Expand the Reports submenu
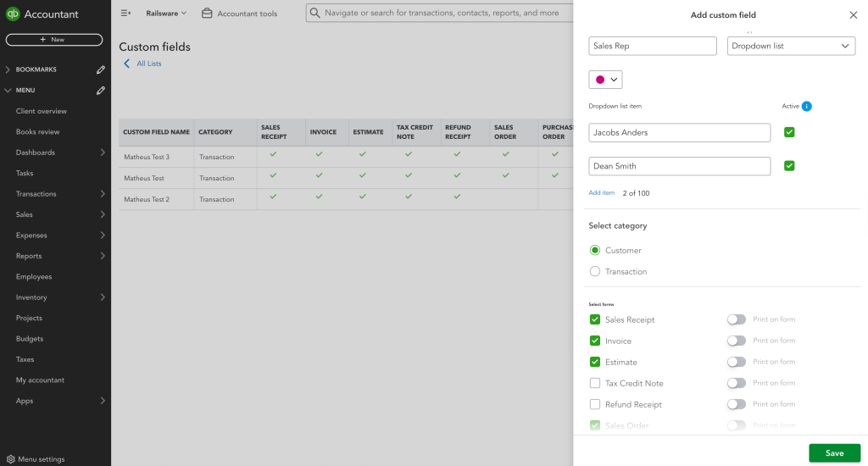The height and width of the screenshot is (466, 868). [103, 256]
